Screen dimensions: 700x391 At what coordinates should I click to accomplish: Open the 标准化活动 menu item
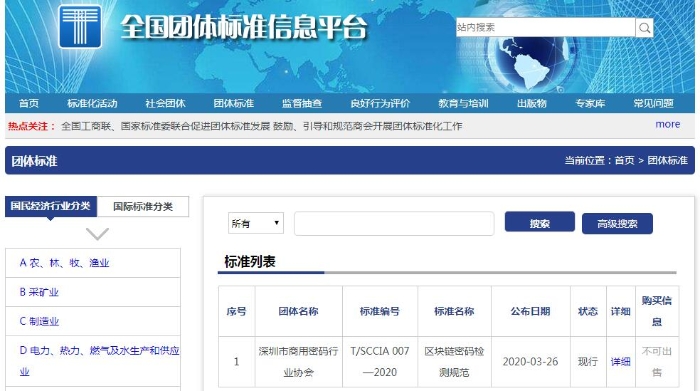point(92,104)
